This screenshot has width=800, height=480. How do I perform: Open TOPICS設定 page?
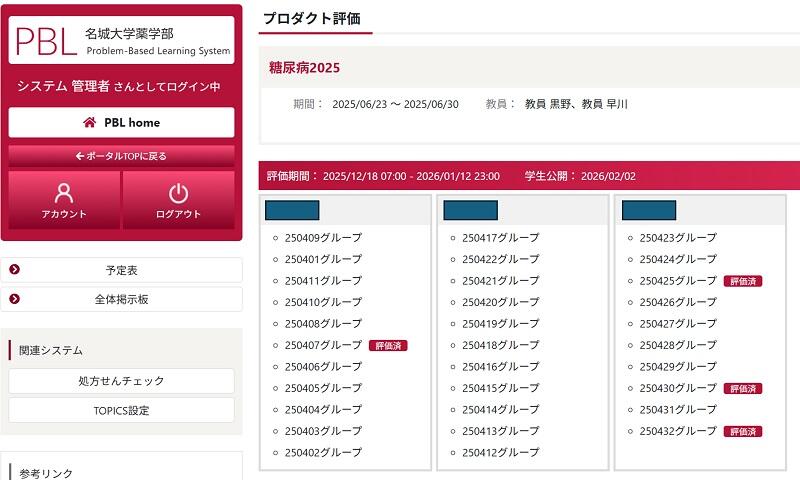point(121,410)
